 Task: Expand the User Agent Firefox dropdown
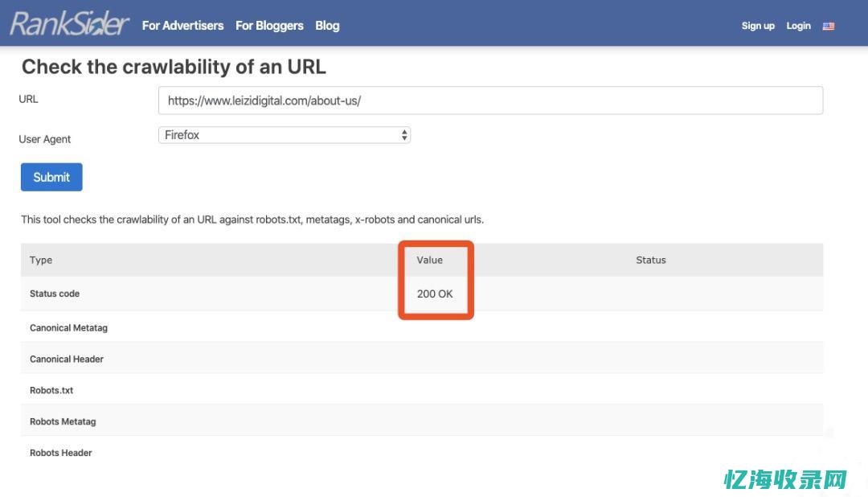point(285,135)
